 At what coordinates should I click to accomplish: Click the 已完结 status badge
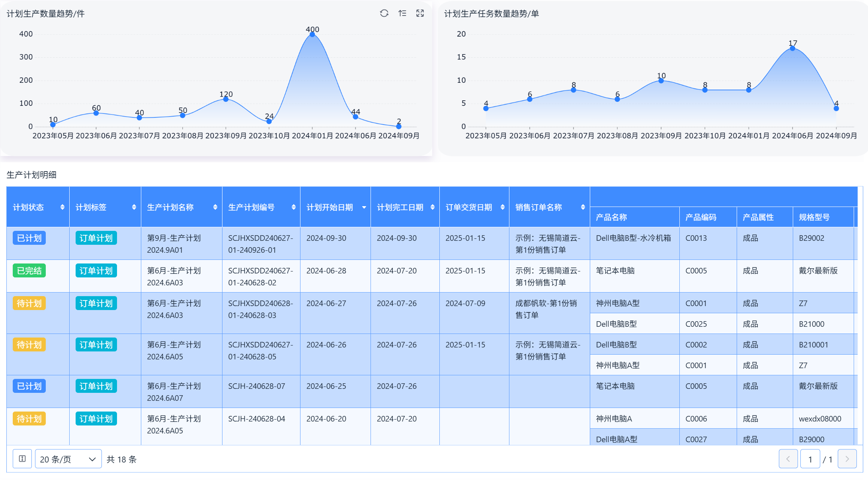coord(29,270)
